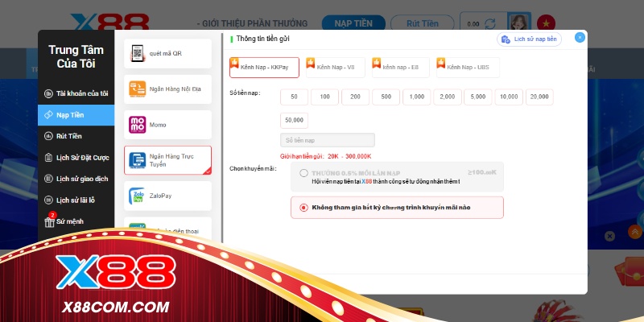Click the Vietnam flag language icon

click(546, 23)
